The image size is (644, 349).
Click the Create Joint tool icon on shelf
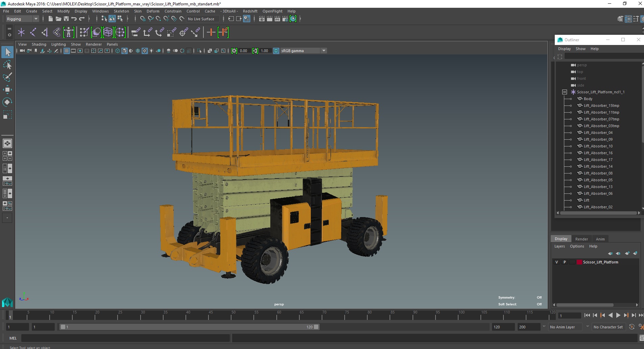33,32
